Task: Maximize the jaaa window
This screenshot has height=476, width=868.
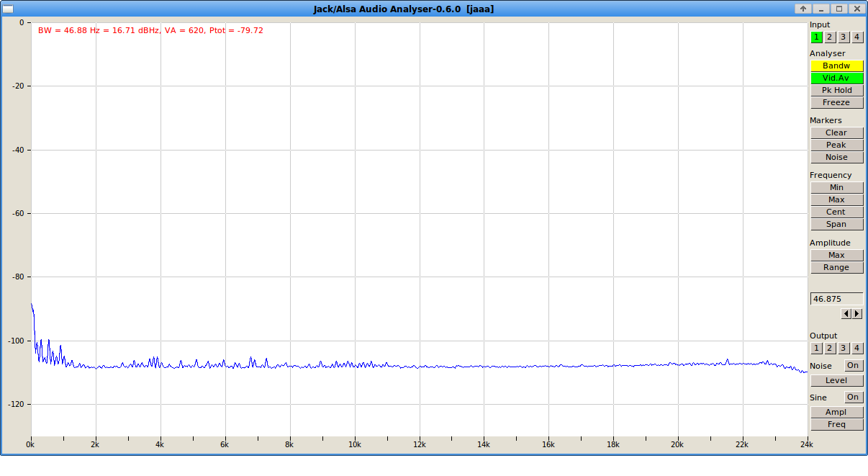Action: [838, 9]
